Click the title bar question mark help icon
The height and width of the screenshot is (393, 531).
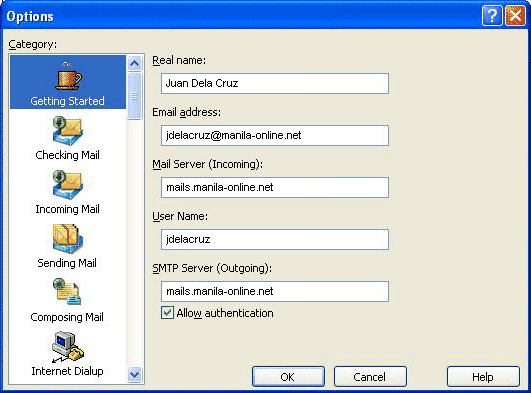click(x=492, y=16)
